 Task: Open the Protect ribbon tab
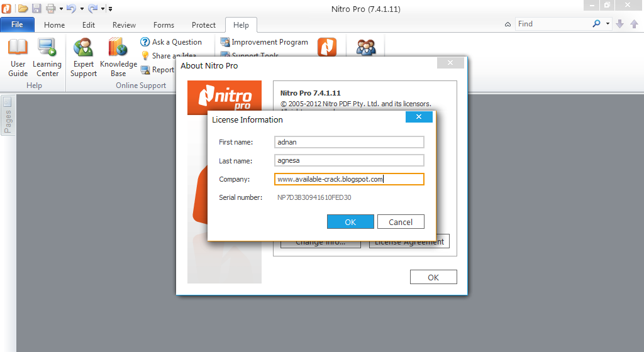[203, 25]
